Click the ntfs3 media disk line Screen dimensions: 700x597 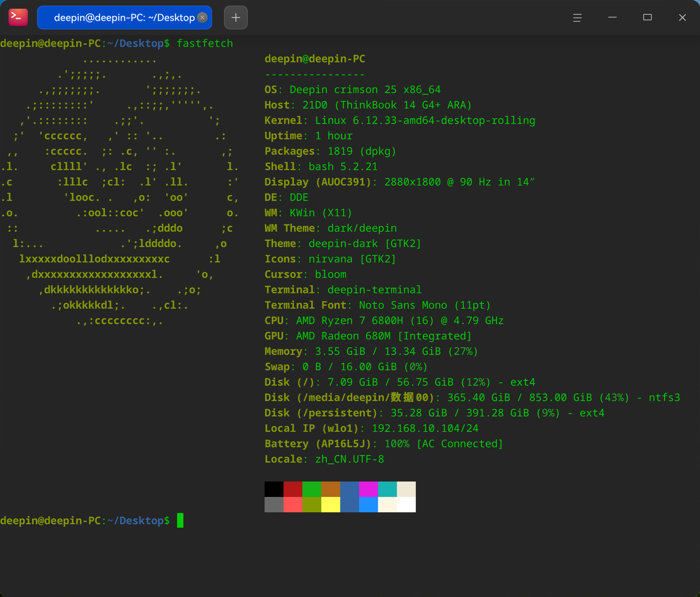point(472,398)
